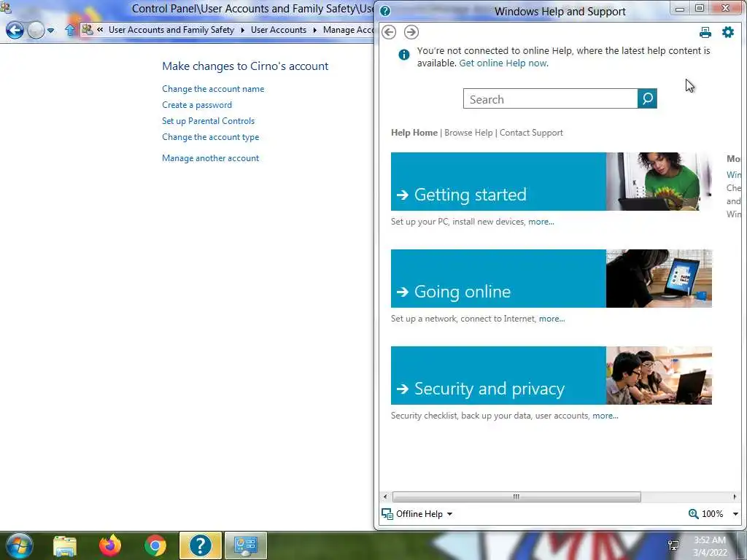Open the Windows Start menu

click(x=20, y=545)
